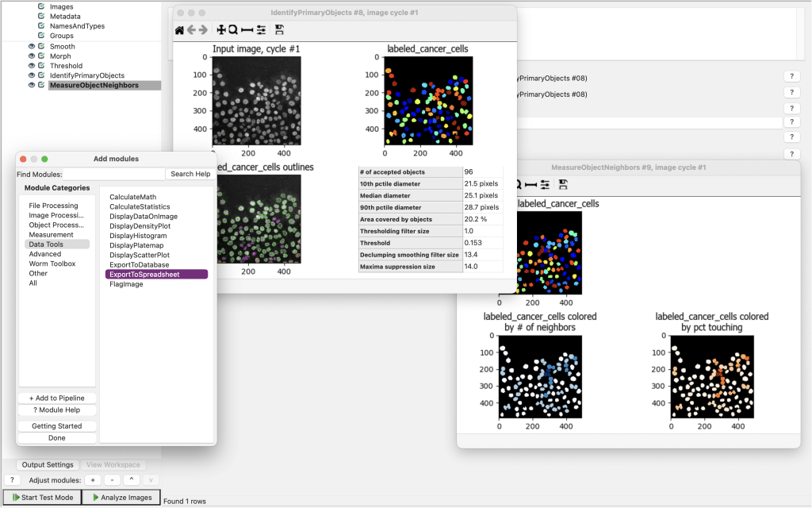Screen dimensions: 812x508
Task: Select the Measurement module category
Action: click(x=51, y=235)
